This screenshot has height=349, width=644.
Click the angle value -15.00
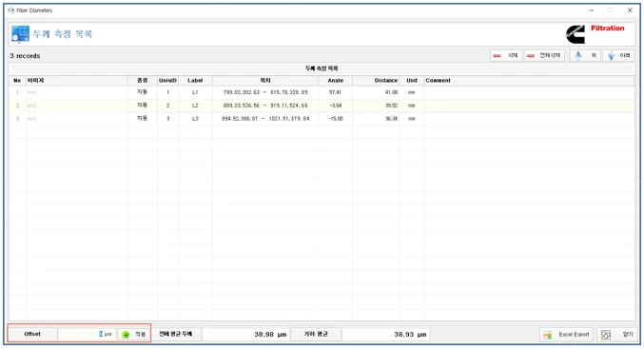tap(335, 119)
